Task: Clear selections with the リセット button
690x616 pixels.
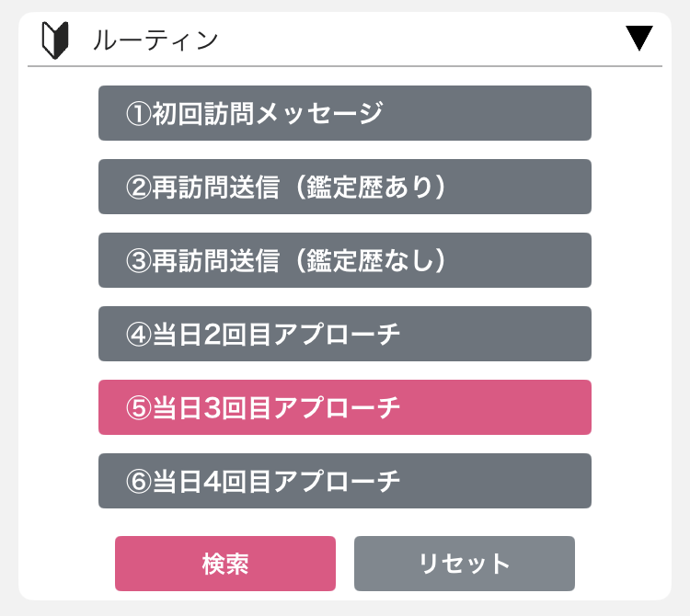Action: pyautogui.click(x=465, y=564)
